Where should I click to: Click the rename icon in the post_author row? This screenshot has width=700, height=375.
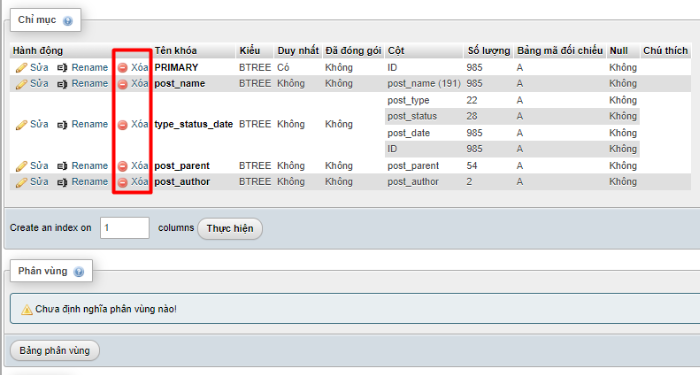(62, 182)
